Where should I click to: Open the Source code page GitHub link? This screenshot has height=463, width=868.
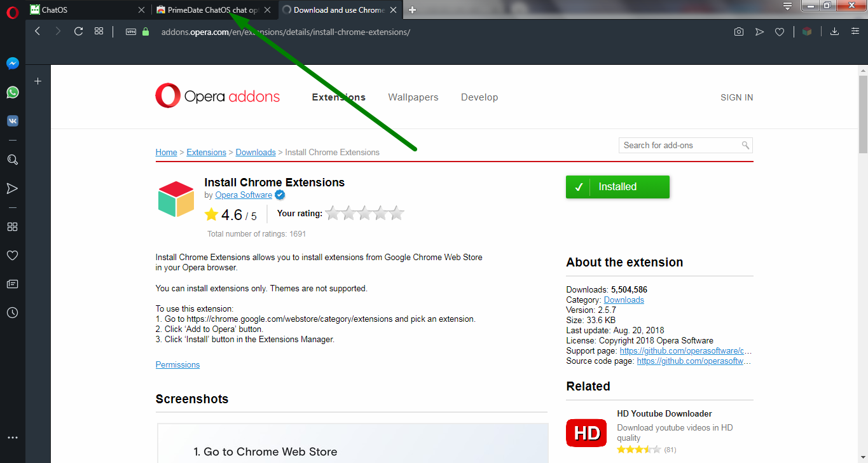694,361
